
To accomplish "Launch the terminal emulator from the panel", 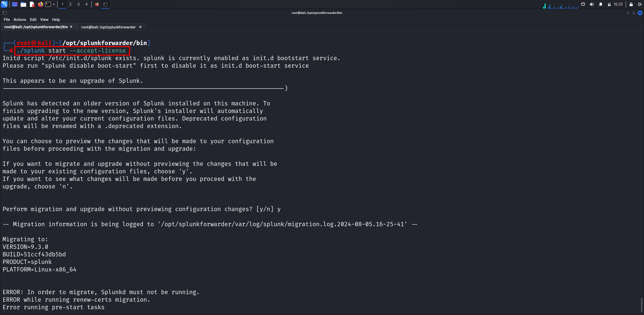I will 48,4.
